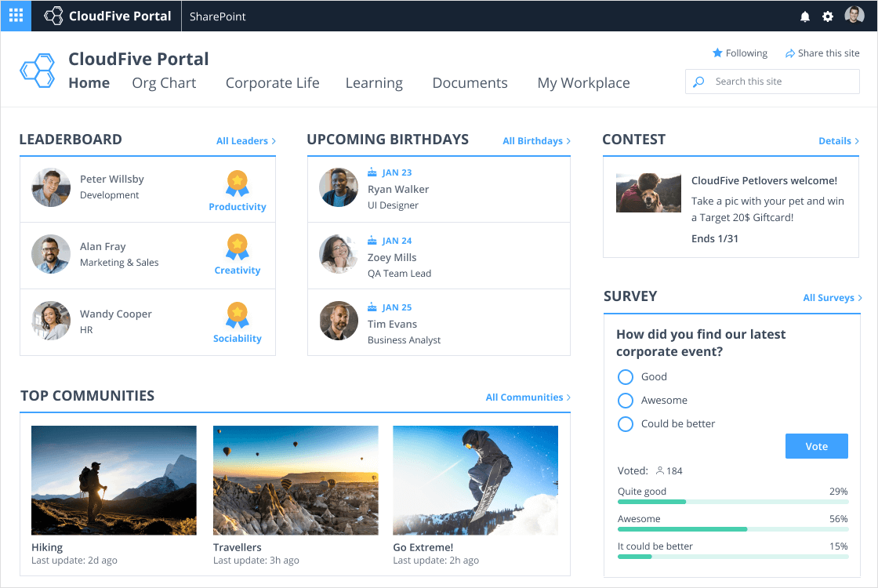Click the CloudFive hexagon logo beside site title
This screenshot has height=588, width=878.
[37, 71]
